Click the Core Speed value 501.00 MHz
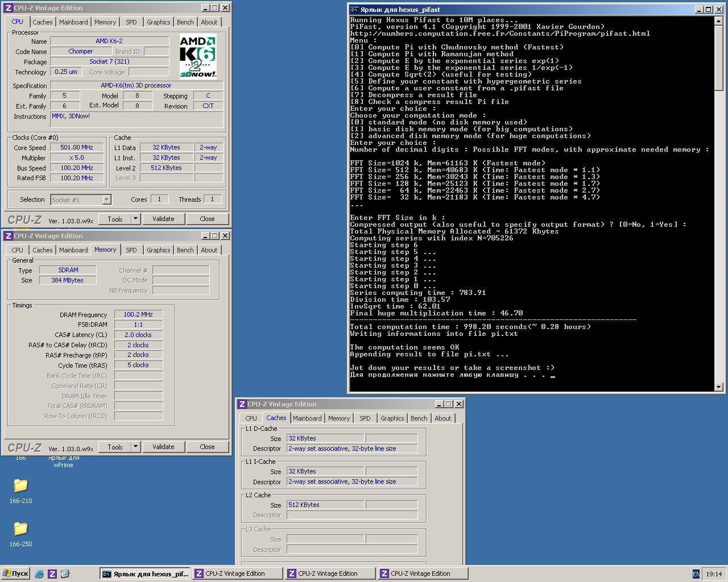 (77, 147)
